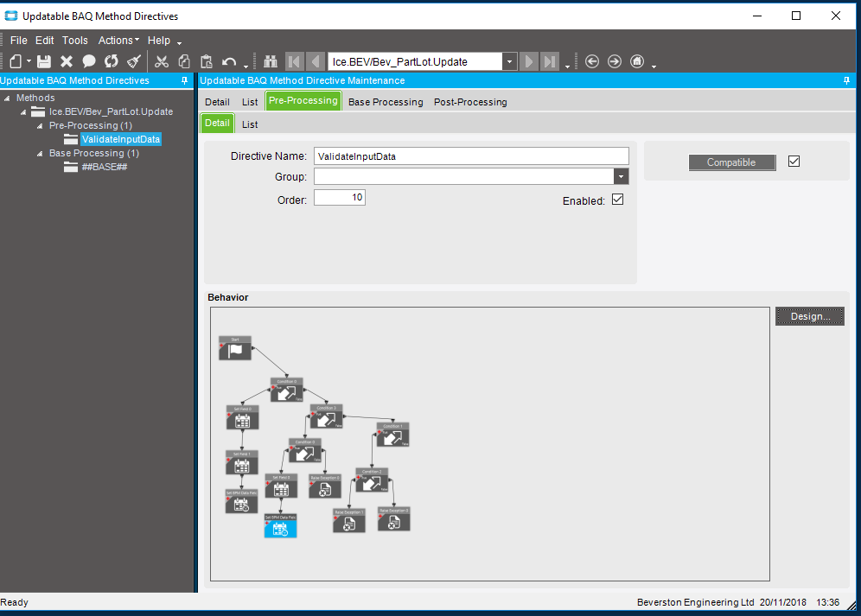Click the New document toolbar icon
Screen dimensions: 861x616
coord(16,61)
